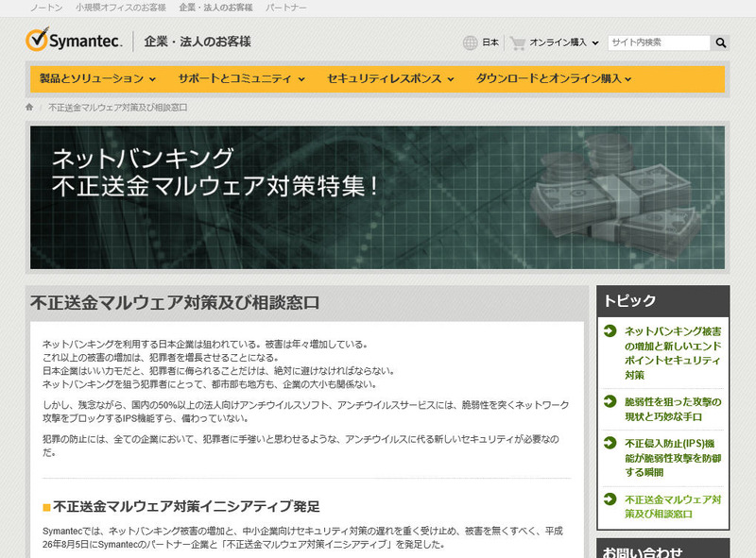Viewport: 756px width, 558px height.
Task: Click the globe icon beside 日本
Action: [x=470, y=42]
